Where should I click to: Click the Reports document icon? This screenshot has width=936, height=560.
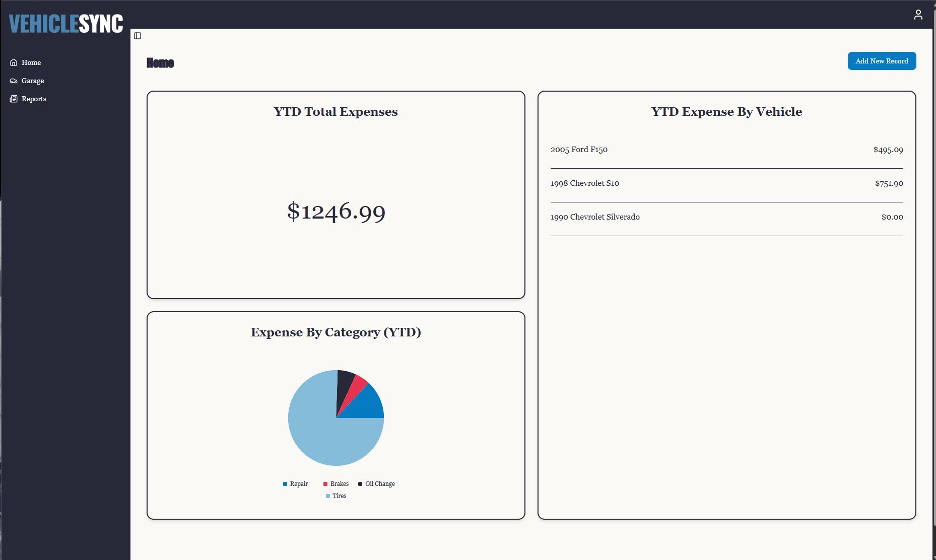click(14, 99)
